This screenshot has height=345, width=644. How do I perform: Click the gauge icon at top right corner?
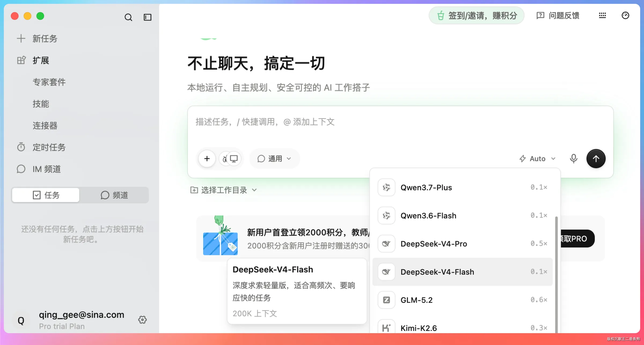625,16
